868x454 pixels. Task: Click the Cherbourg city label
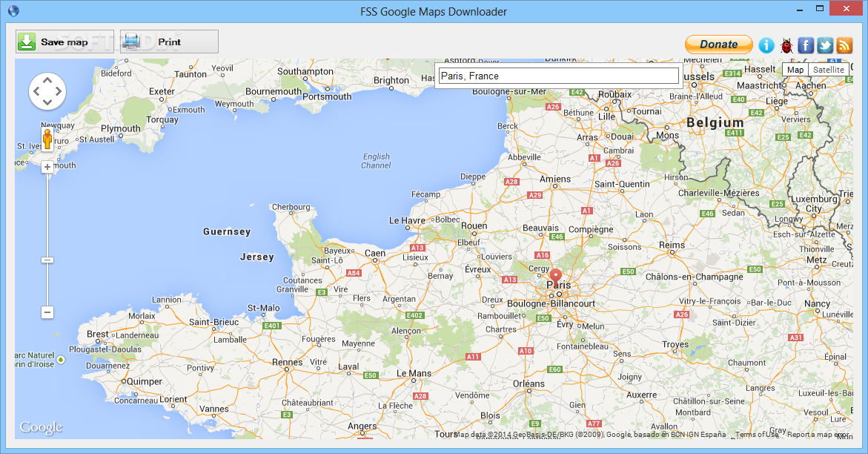[291, 207]
